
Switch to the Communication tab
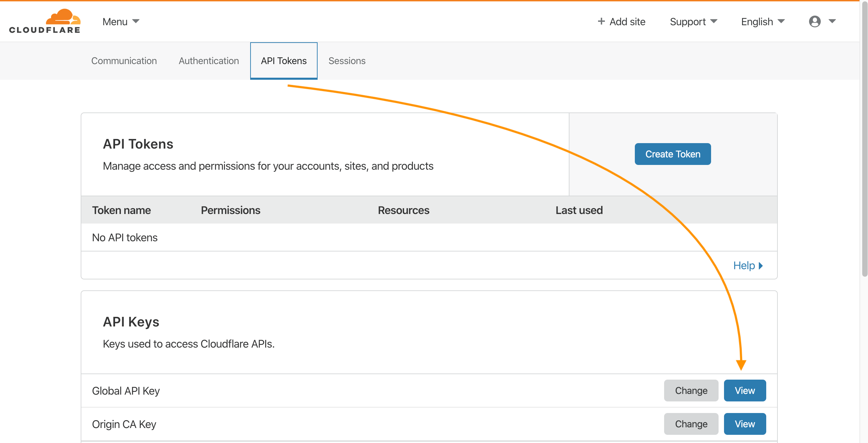[x=124, y=61]
